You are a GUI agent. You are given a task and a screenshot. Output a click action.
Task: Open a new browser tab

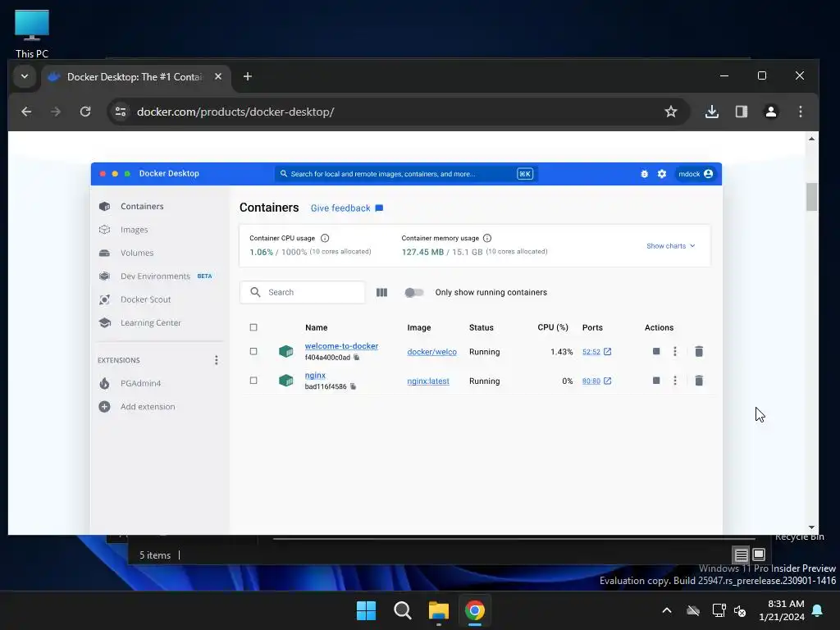click(248, 76)
